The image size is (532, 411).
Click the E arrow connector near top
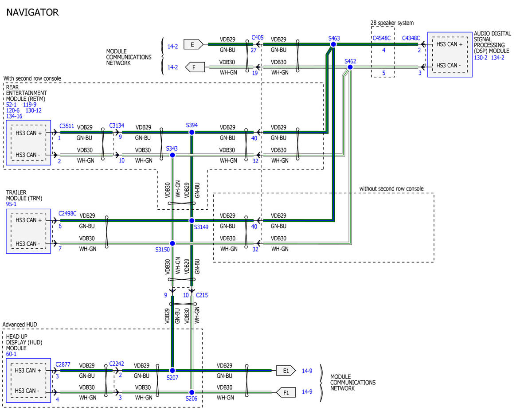[x=194, y=44]
